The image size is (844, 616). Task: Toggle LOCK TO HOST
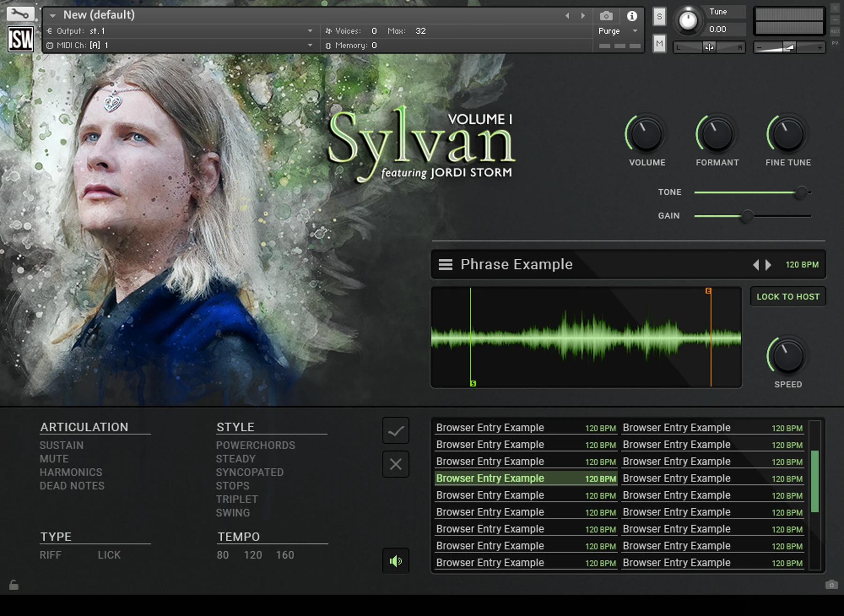click(788, 297)
